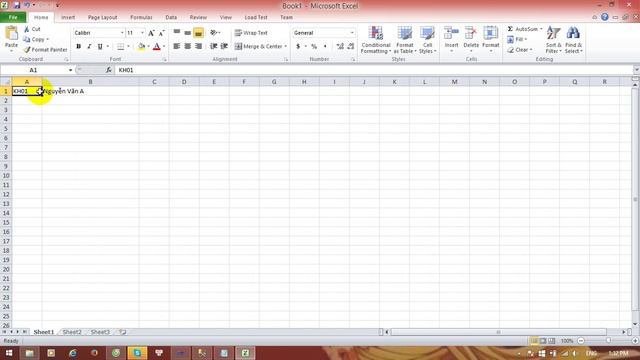The width and height of the screenshot is (640, 360).
Task: Open the File tab
Action: [x=13, y=17]
